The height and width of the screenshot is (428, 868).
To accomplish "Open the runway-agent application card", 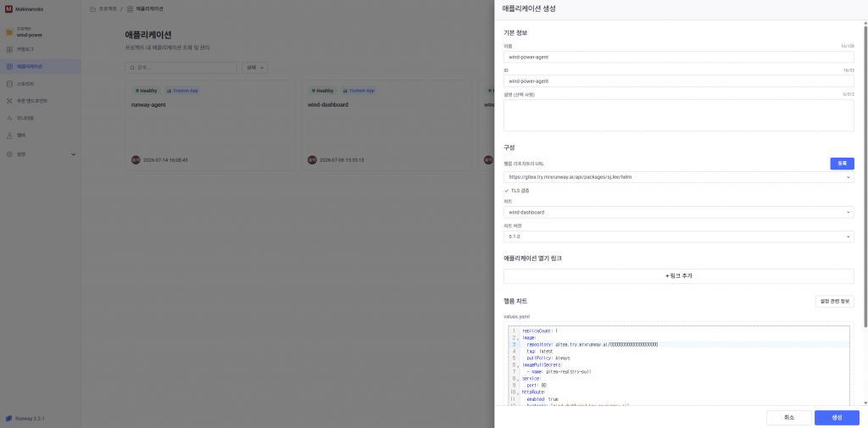I will click(x=210, y=125).
